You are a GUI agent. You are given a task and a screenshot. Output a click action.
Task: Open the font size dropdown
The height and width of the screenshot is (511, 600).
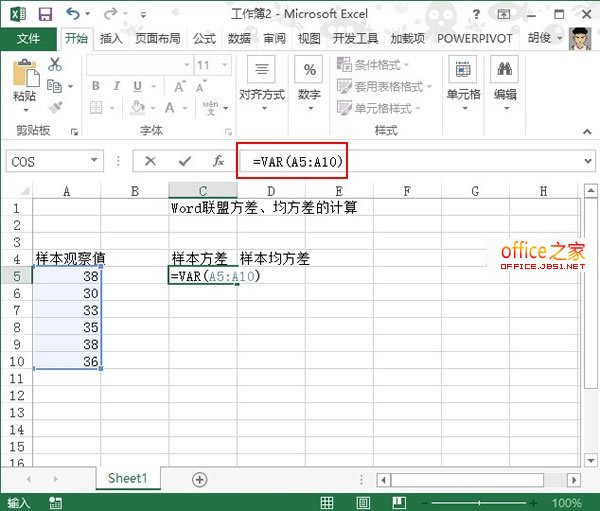click(x=225, y=65)
